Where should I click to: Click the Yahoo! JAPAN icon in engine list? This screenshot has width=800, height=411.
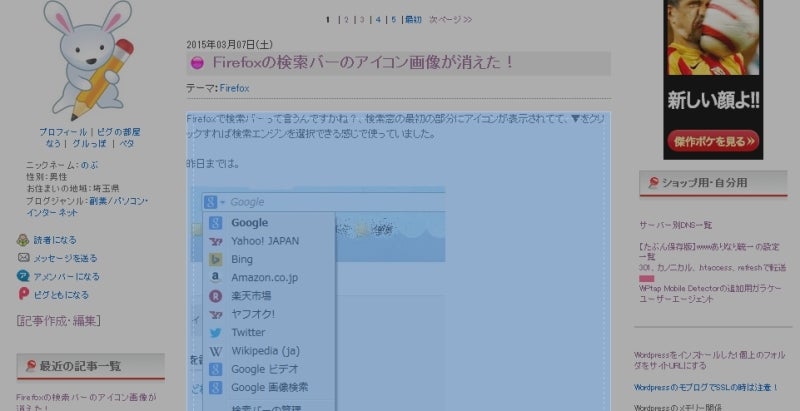(216, 241)
